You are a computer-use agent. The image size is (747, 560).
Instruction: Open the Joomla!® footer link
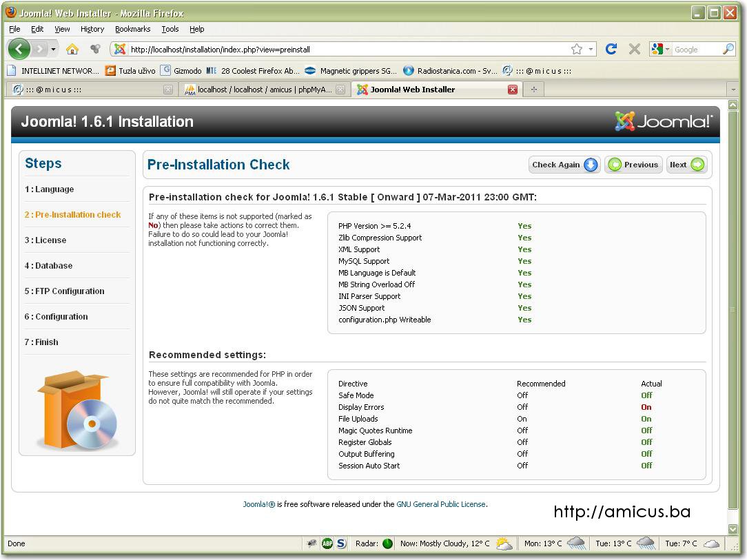pos(258,504)
